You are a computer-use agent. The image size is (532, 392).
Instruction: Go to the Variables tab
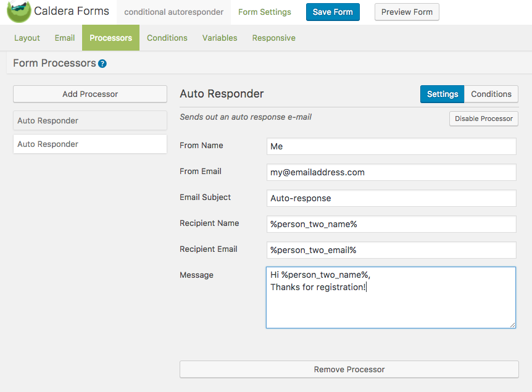coord(220,38)
